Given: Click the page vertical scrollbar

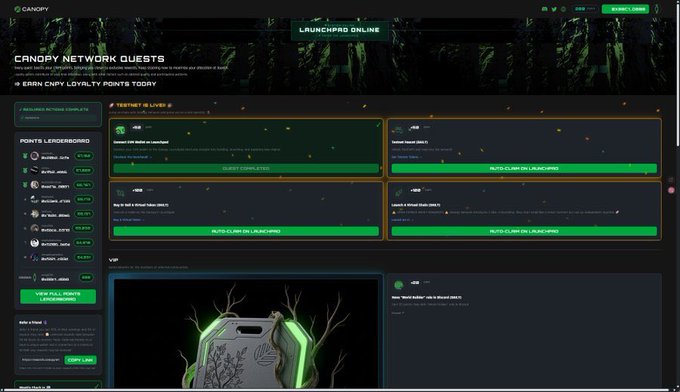Looking at the screenshot, I should coord(678,74).
